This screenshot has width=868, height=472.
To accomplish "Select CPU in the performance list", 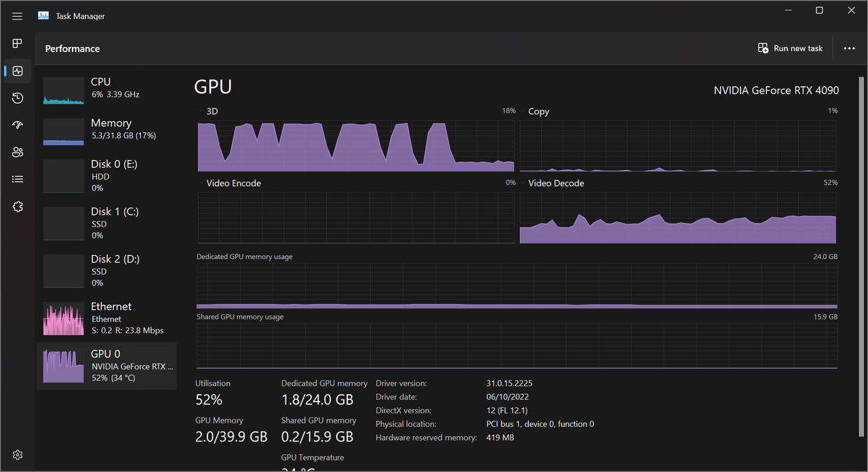I will (x=106, y=89).
